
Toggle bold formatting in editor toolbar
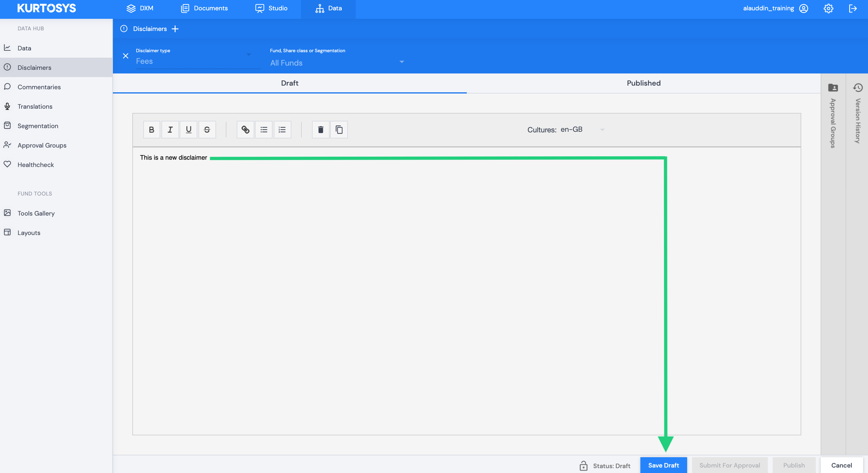[x=152, y=129]
